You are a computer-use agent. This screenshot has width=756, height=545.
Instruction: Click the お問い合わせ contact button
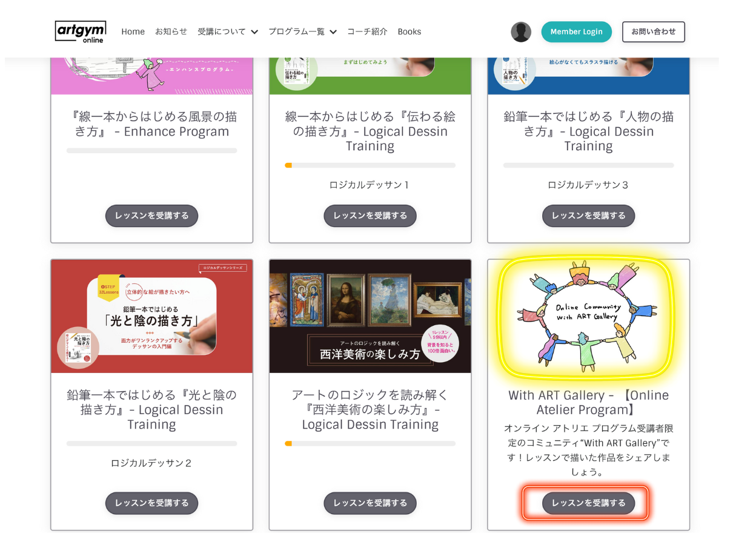[654, 32]
